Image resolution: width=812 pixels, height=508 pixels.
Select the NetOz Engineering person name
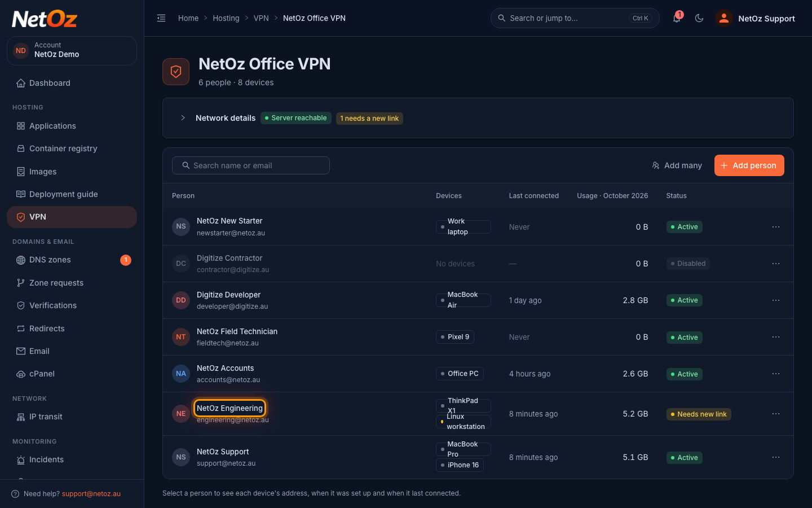pyautogui.click(x=230, y=408)
